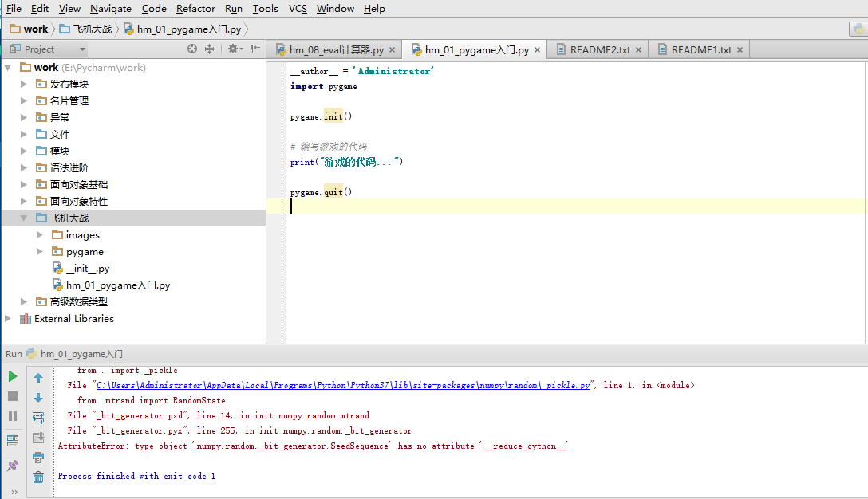868x499 pixels.
Task: Show more Run toolbar actions chevron
Action: point(14,492)
